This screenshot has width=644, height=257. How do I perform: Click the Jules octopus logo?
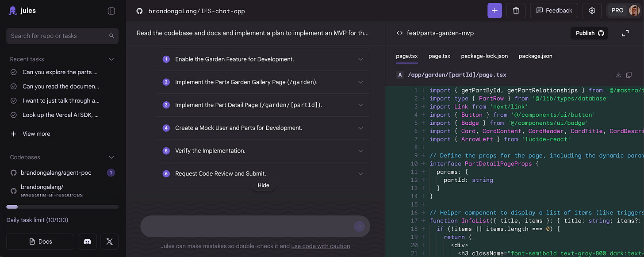[x=13, y=11]
